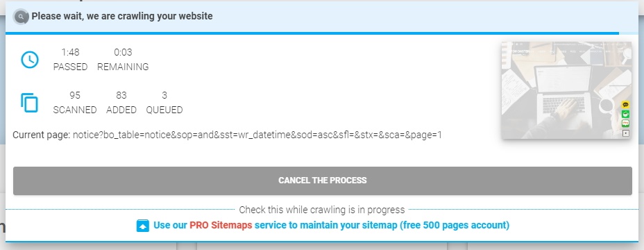Click the 1:48 PASSED time counter

70,59
